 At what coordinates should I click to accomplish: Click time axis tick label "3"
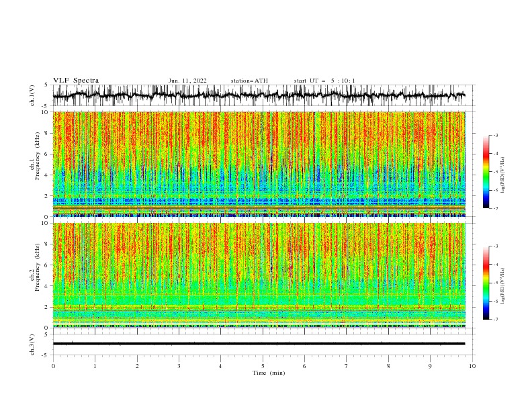coord(179,366)
